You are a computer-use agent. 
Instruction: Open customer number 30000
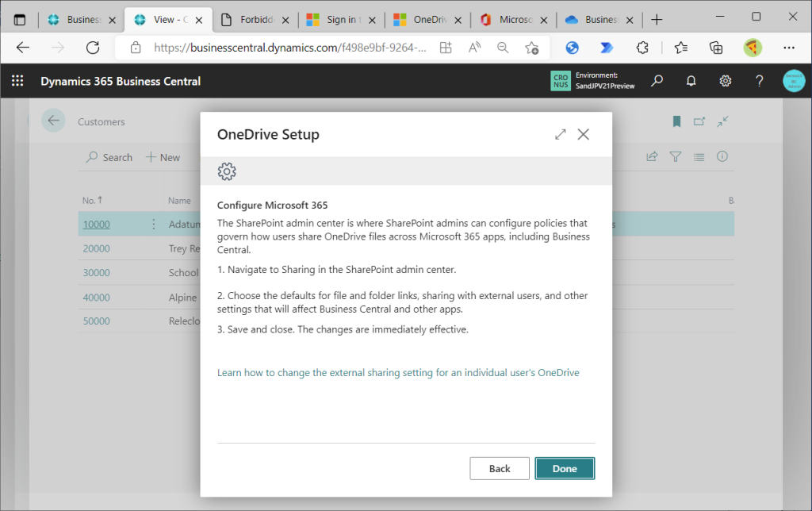pos(96,273)
